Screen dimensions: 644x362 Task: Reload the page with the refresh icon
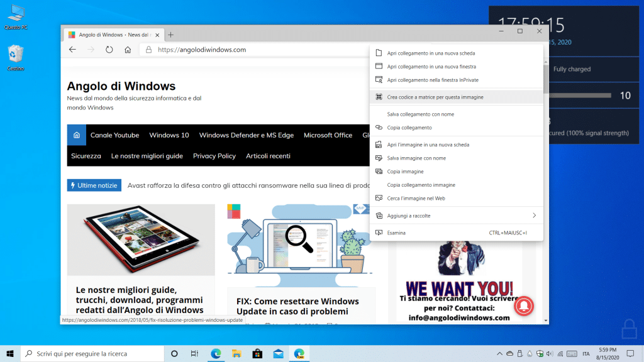coord(109,50)
